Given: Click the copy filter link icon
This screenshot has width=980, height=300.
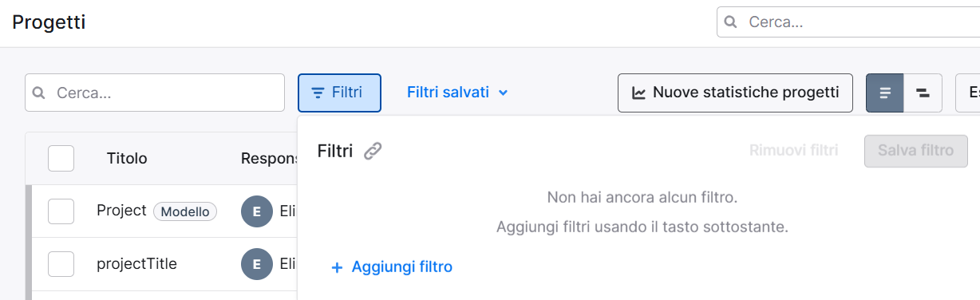Looking at the screenshot, I should (x=373, y=151).
